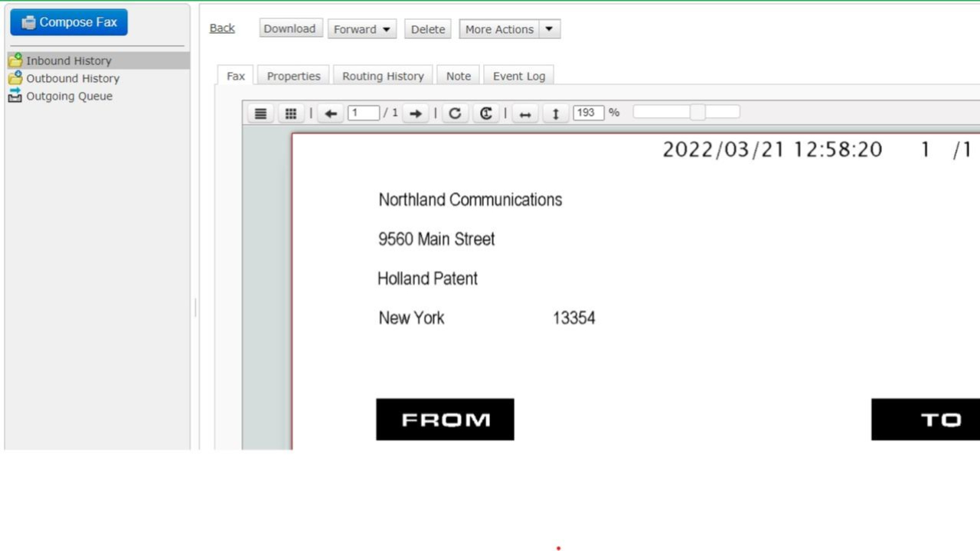Click the text Northland Communications
Screen dimensions: 980x551
[470, 200]
